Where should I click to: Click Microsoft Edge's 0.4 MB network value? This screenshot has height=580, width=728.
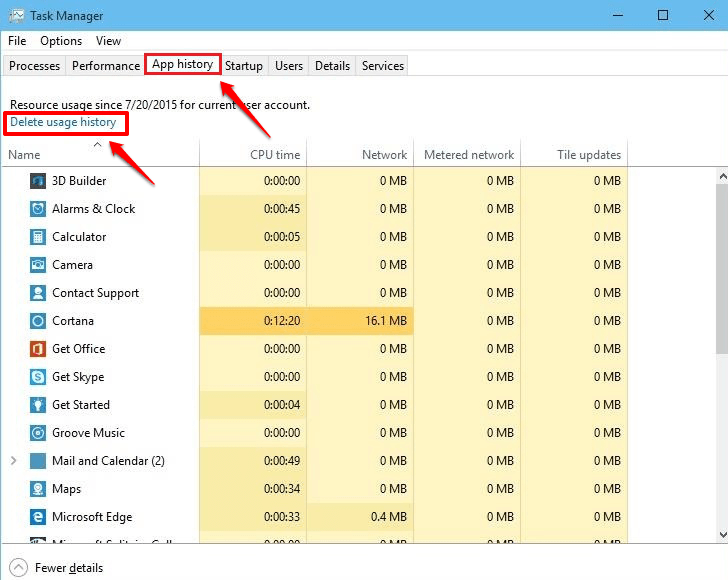click(389, 517)
